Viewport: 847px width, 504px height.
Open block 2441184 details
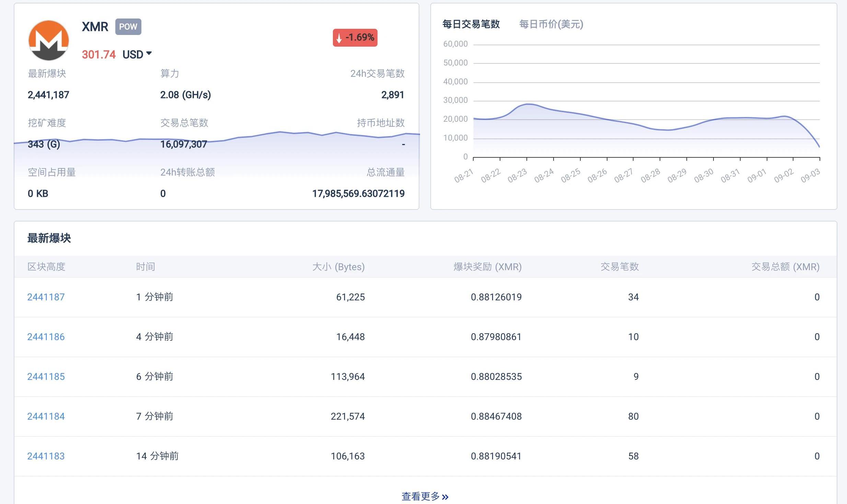click(x=46, y=416)
